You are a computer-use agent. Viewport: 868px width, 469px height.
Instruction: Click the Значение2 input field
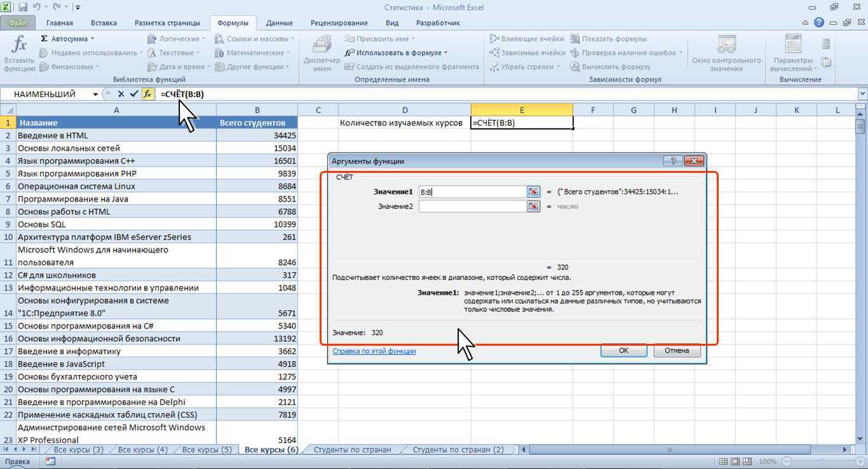[471, 206]
